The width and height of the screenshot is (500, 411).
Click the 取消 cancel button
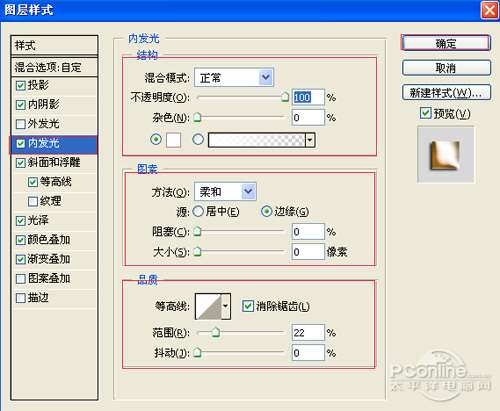pos(446,68)
